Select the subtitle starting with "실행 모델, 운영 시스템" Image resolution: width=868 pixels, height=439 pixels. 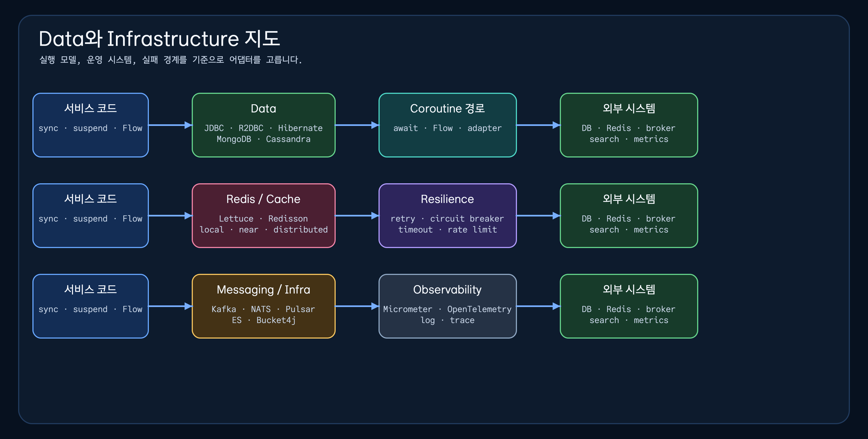click(171, 60)
